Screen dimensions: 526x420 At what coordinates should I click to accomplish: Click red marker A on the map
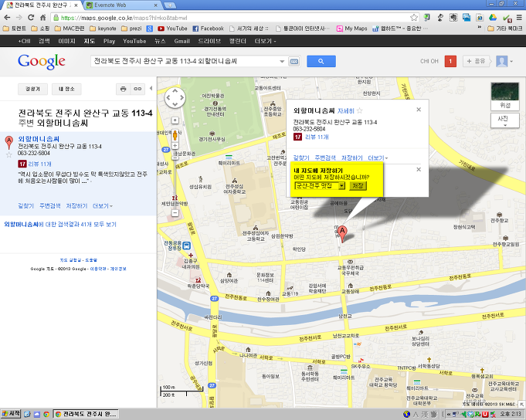[x=342, y=233]
